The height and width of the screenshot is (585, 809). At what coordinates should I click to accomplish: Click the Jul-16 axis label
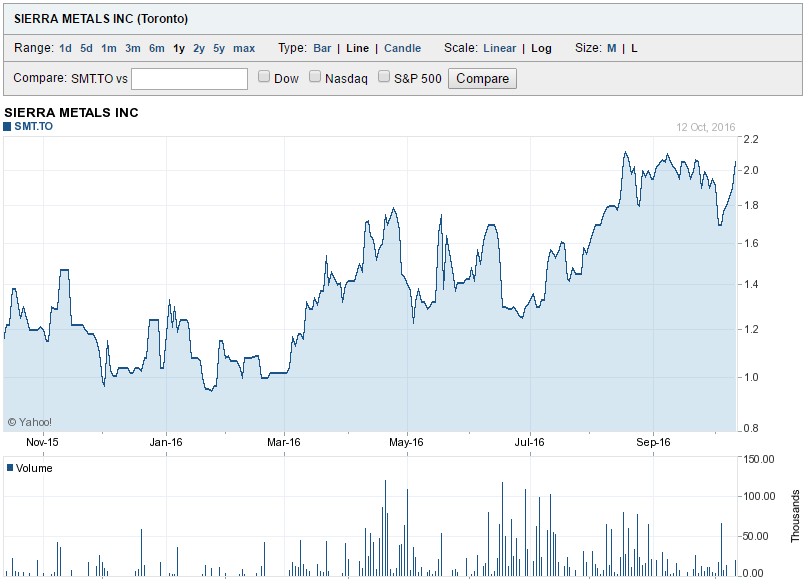point(529,443)
